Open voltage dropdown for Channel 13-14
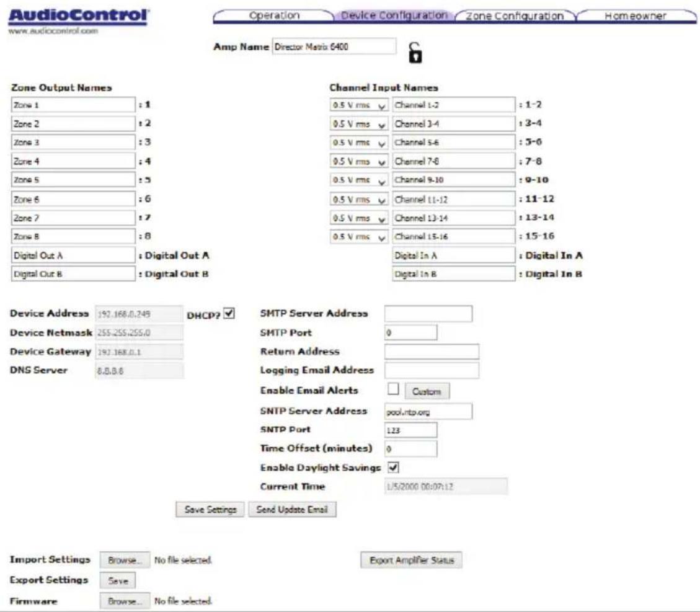This screenshot has width=700, height=612. 359,218
